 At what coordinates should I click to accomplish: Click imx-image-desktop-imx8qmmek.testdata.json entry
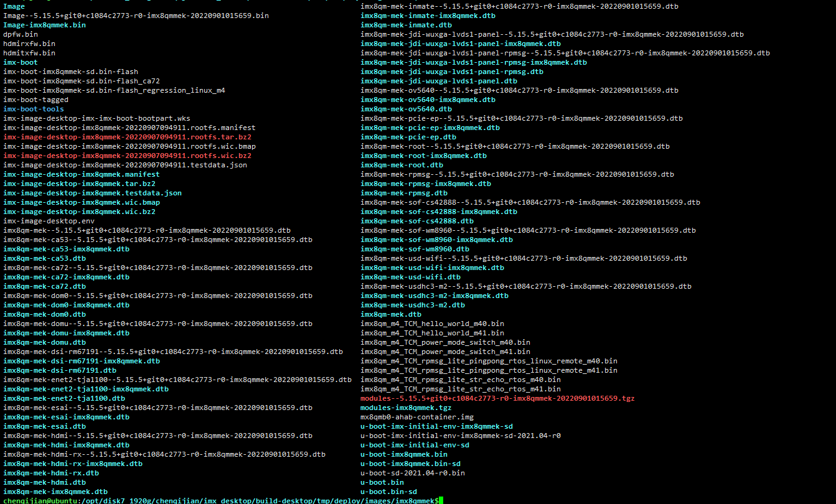pyautogui.click(x=93, y=193)
